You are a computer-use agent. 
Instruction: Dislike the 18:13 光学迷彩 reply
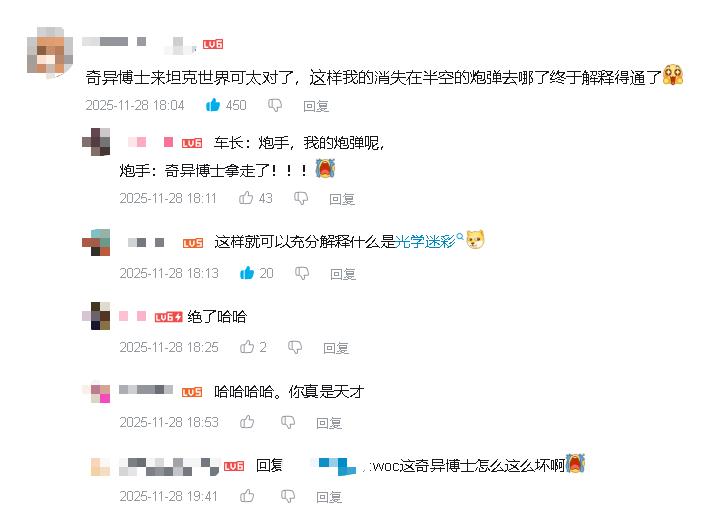[x=302, y=273]
